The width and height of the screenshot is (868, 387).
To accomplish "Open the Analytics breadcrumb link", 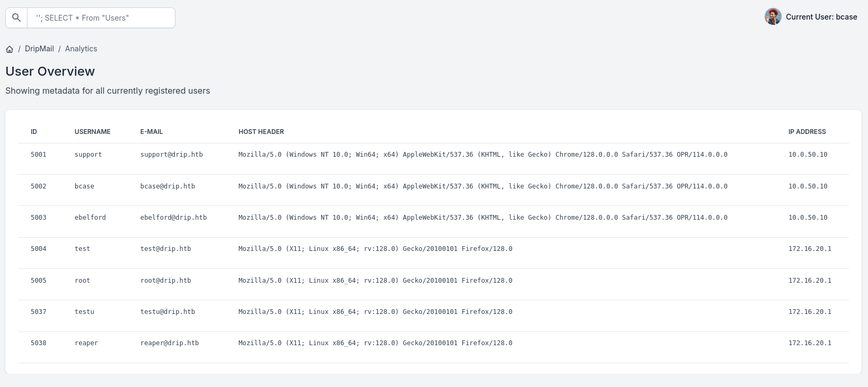I will pos(81,49).
